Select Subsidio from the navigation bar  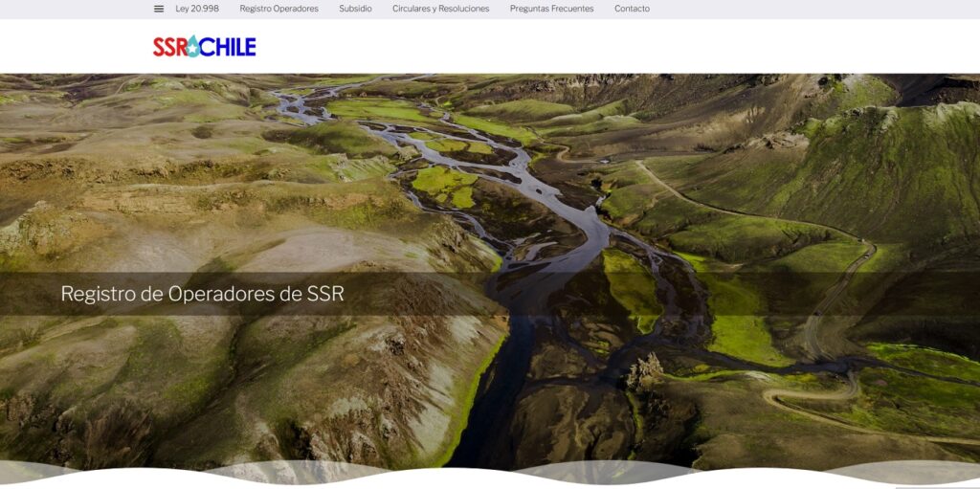(355, 9)
